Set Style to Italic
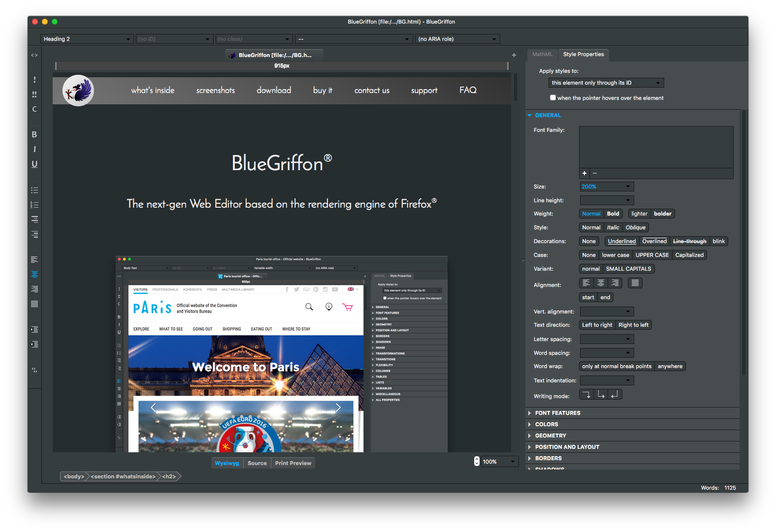 click(613, 227)
